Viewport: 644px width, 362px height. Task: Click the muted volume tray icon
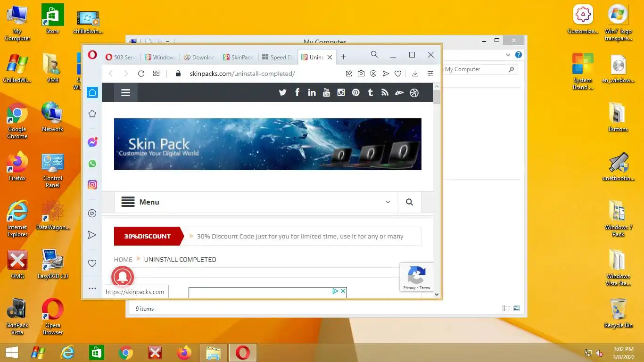click(x=600, y=353)
